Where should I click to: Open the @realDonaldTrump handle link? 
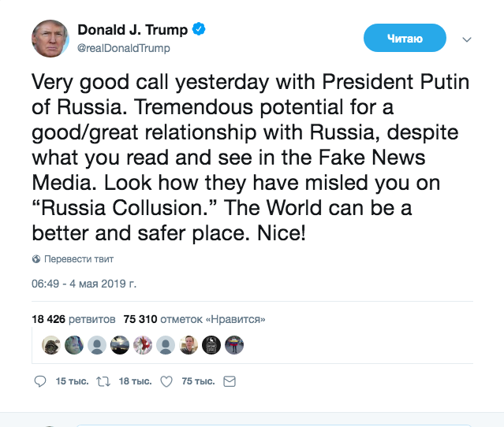[x=123, y=48]
